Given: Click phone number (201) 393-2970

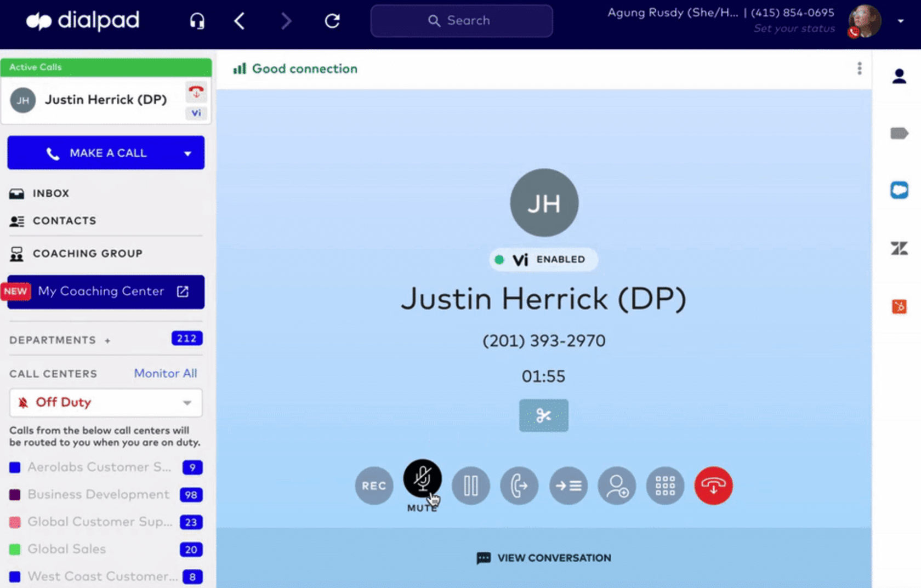Looking at the screenshot, I should coord(544,341).
